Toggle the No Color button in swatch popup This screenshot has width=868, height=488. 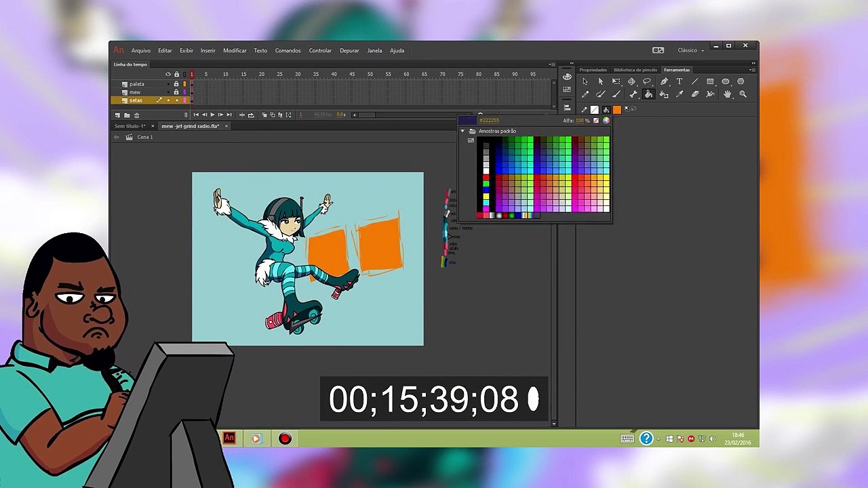(596, 121)
